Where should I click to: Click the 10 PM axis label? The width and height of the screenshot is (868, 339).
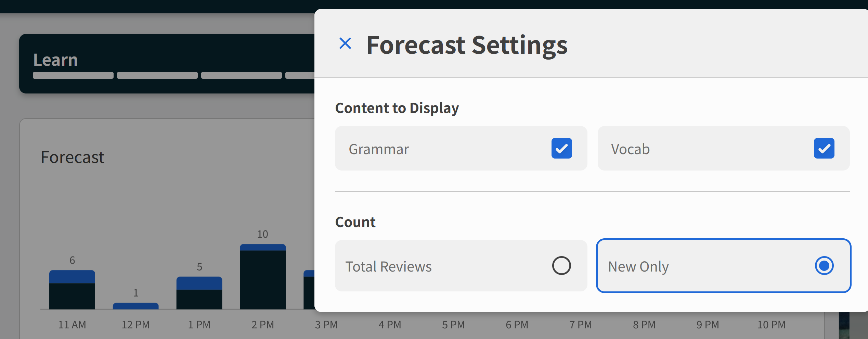(771, 325)
